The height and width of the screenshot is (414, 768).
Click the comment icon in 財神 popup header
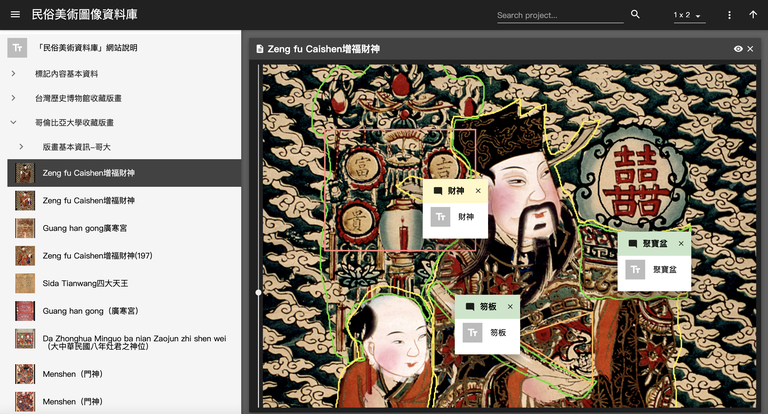point(438,191)
